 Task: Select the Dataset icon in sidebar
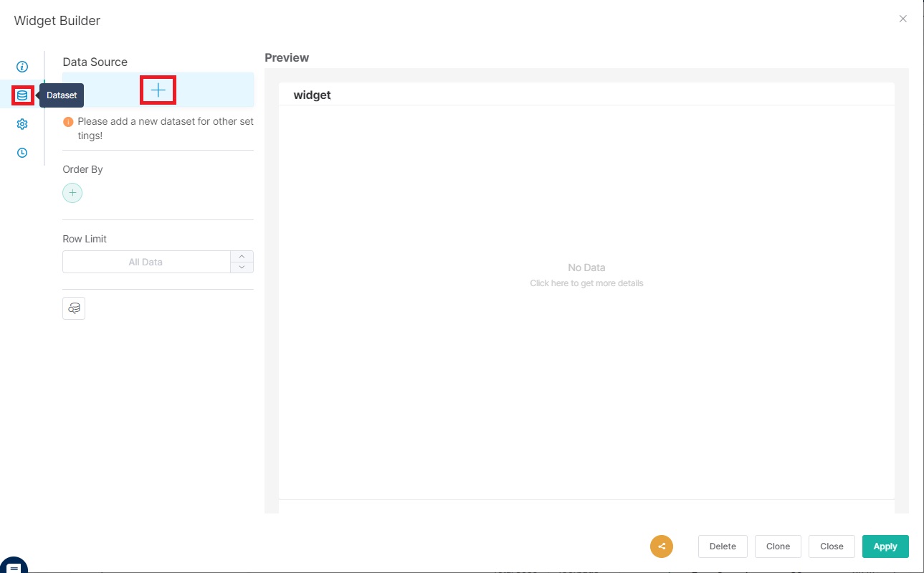22,95
